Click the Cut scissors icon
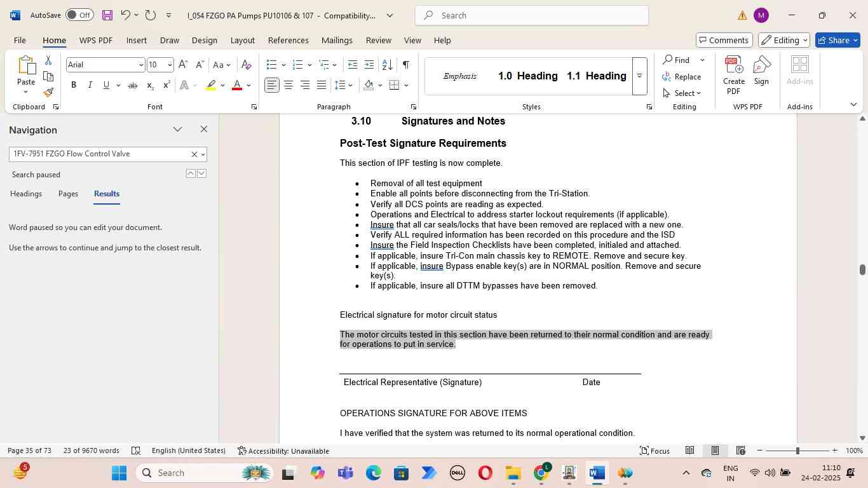The width and height of the screenshot is (868, 488). click(48, 60)
